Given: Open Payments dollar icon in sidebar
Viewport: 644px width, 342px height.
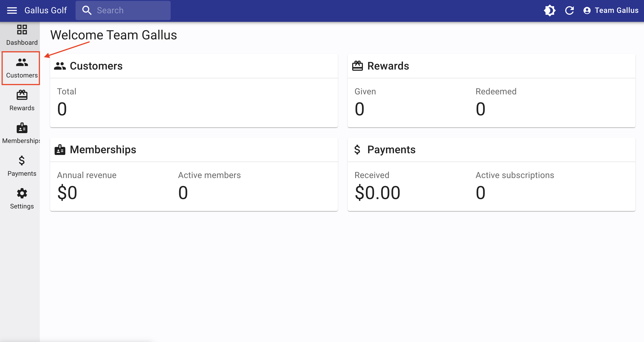Looking at the screenshot, I should (22, 161).
